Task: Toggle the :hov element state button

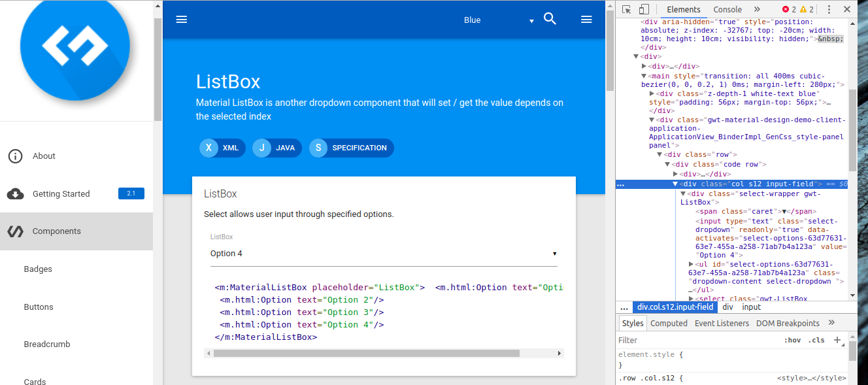Action: [x=792, y=340]
